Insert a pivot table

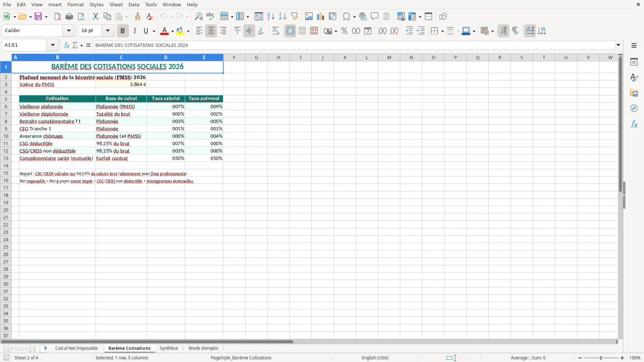click(333, 17)
